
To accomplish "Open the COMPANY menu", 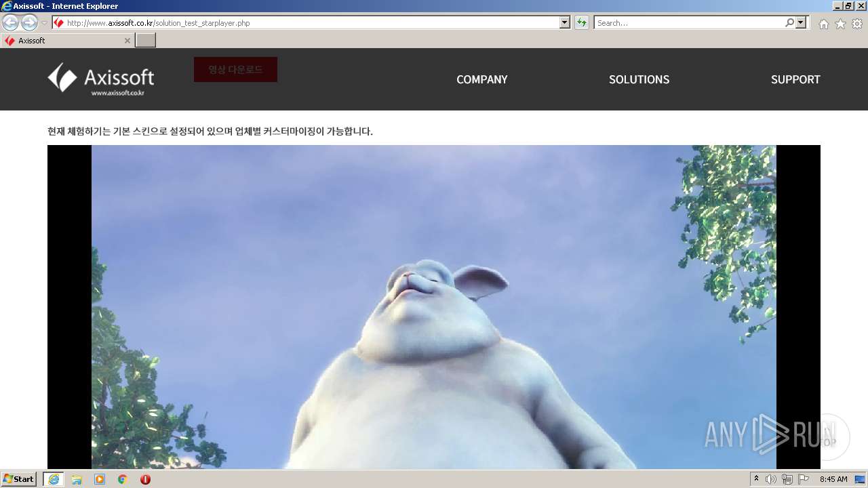I will (481, 79).
